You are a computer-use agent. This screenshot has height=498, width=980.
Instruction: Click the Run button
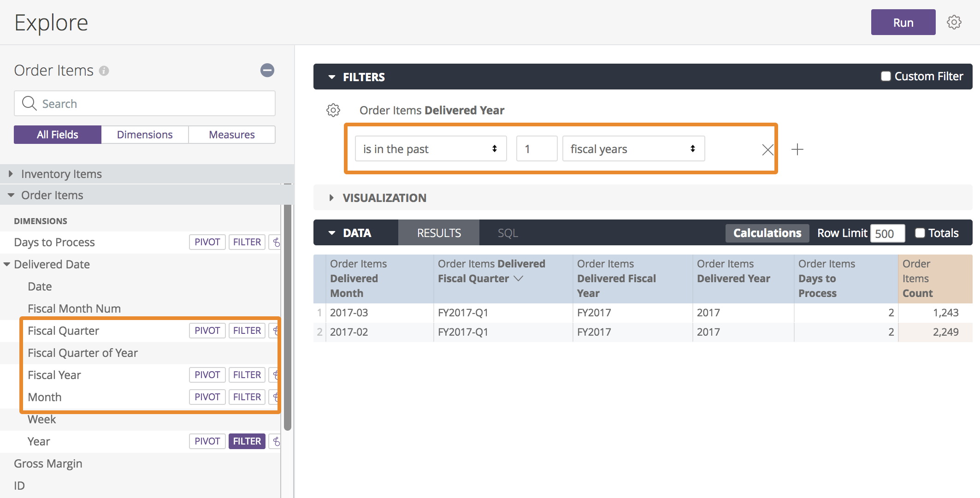[903, 23]
